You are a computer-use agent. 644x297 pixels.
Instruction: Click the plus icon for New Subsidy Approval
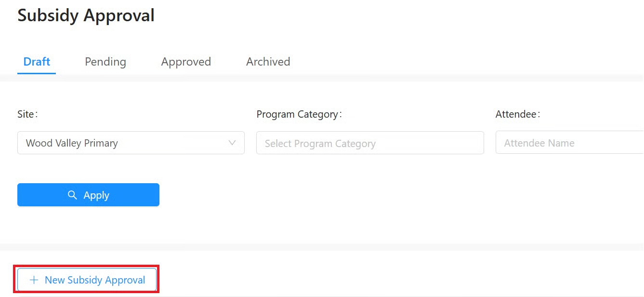tap(34, 280)
